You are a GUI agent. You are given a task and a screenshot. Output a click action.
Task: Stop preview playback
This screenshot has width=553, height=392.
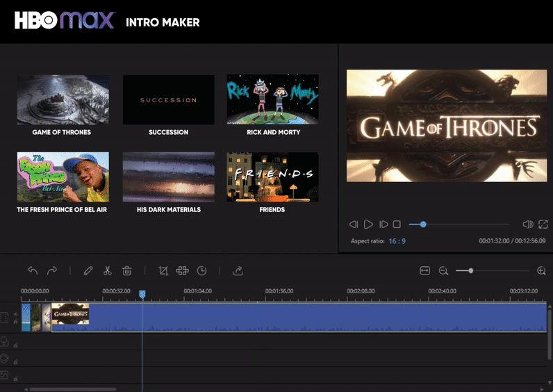coord(397,224)
